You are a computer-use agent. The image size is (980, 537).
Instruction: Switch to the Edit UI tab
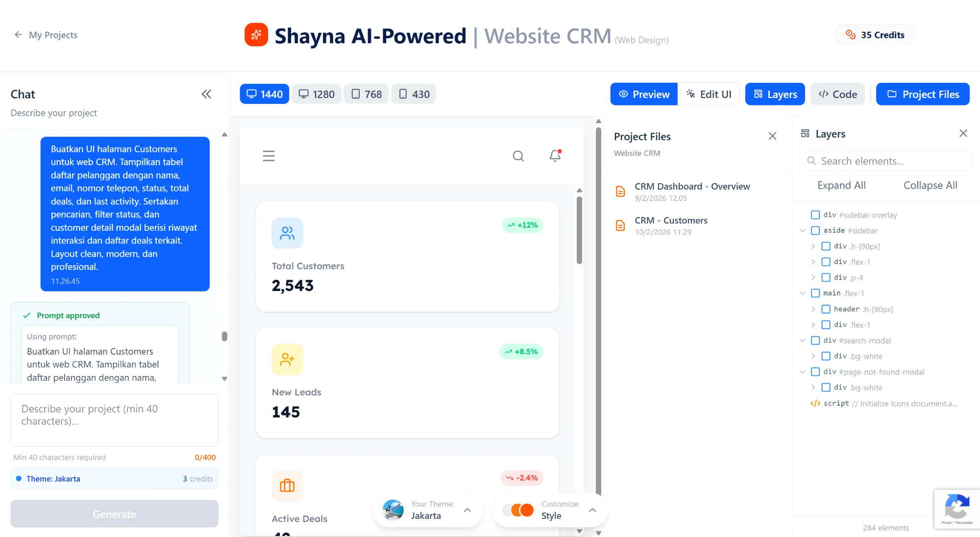(x=709, y=94)
